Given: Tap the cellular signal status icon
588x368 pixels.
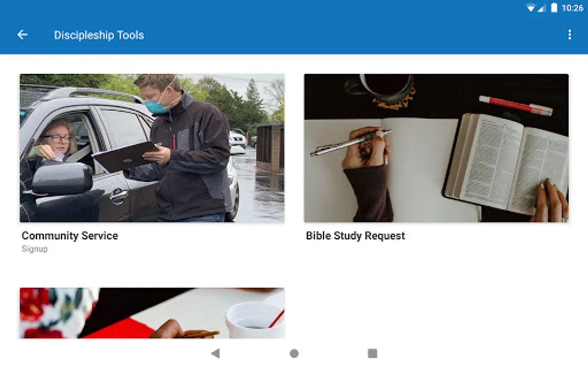Looking at the screenshot, I should pyautogui.click(x=541, y=8).
